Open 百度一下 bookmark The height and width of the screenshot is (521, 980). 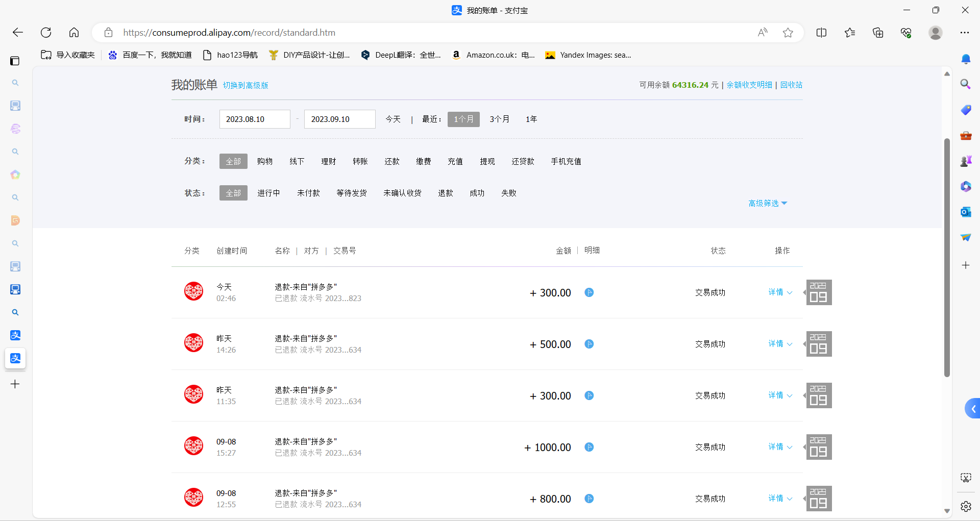(150, 55)
